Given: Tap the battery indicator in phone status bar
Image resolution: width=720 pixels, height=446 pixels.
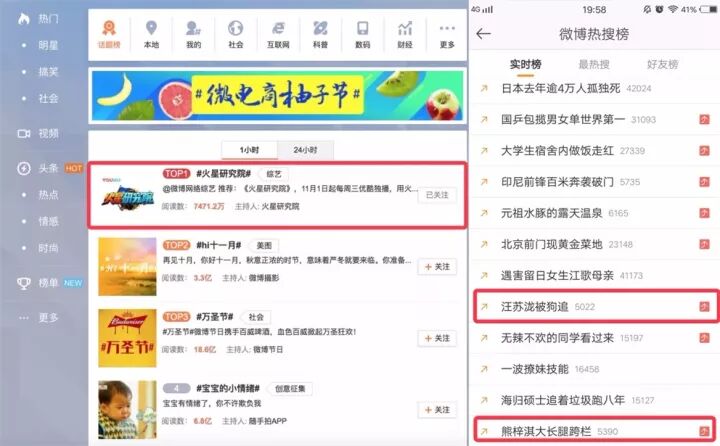Looking at the screenshot, I should (709, 9).
